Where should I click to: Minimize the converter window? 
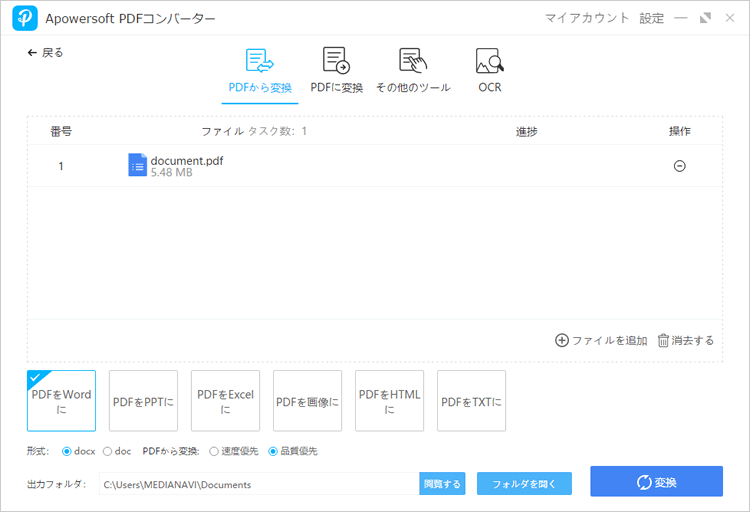pyautogui.click(x=681, y=18)
